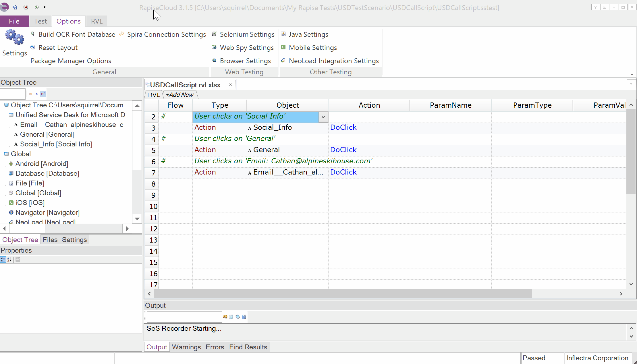Click the eraser clear icon in Output toolbar

pyautogui.click(x=238, y=317)
